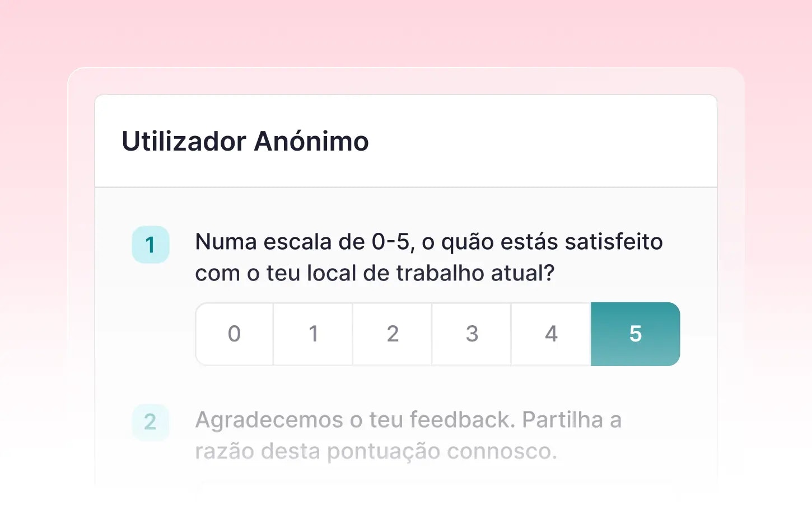This screenshot has width=812, height=515.
Task: Click the word "satisfeito" in question one
Action: [x=614, y=242]
